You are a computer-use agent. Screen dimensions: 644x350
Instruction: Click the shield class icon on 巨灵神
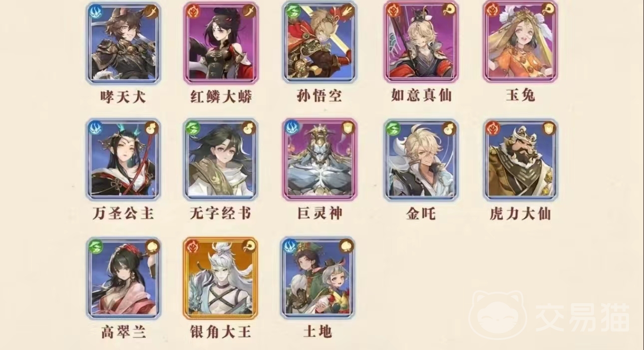tap(347, 128)
